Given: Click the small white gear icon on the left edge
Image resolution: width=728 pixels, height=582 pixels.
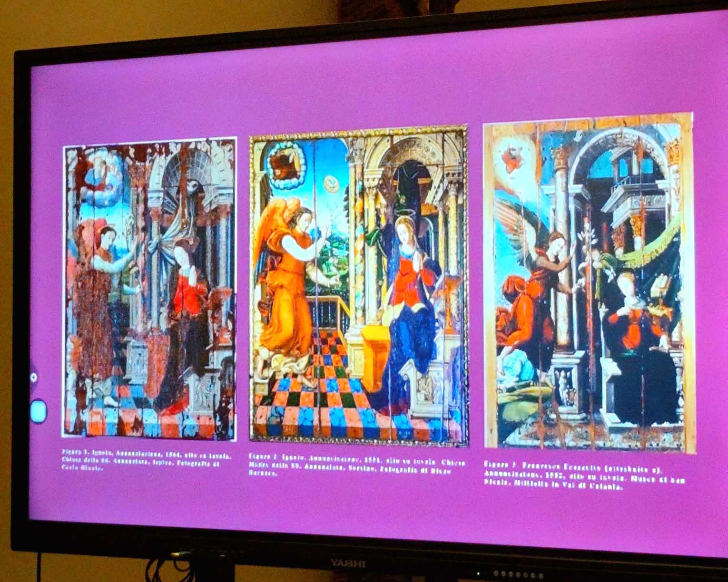Looking at the screenshot, I should tap(33, 378).
